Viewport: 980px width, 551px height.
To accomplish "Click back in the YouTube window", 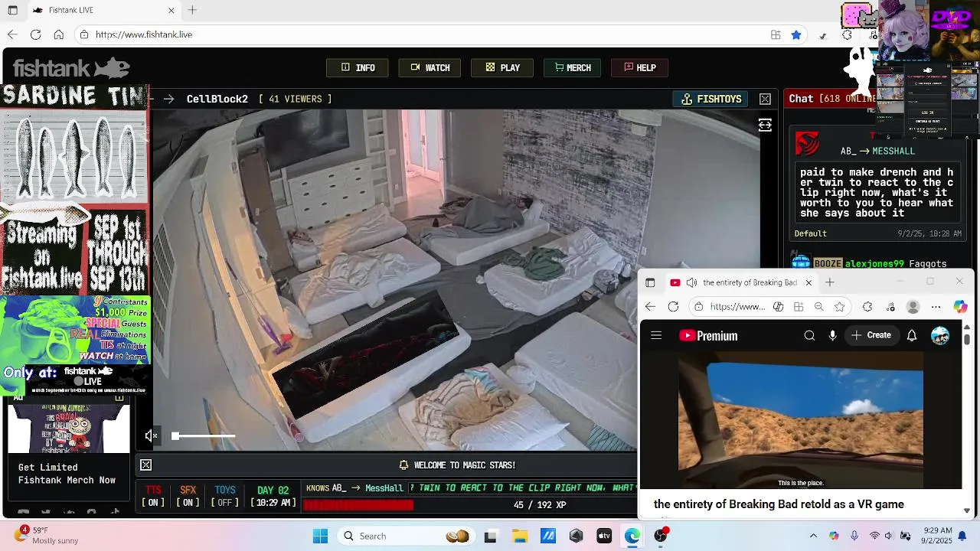I will pos(650,307).
